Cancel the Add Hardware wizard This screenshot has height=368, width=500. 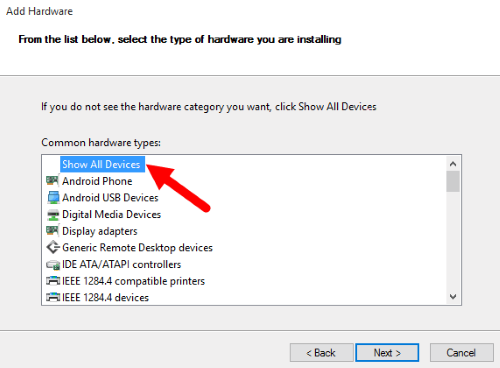point(461,353)
